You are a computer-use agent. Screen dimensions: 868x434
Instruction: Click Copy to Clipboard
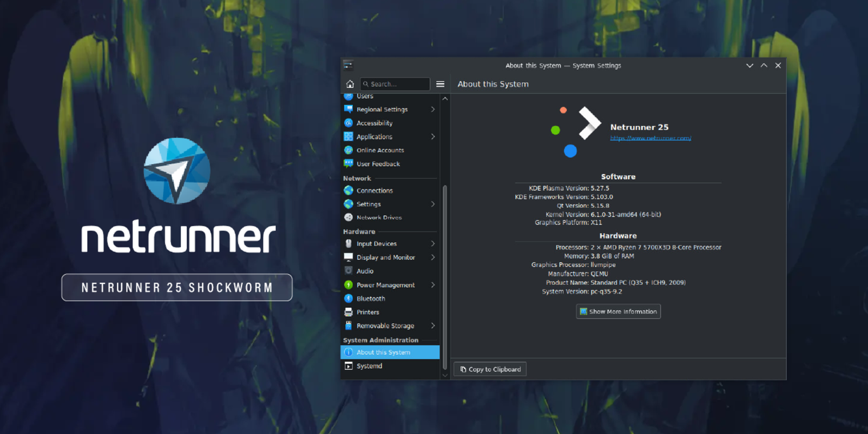489,369
